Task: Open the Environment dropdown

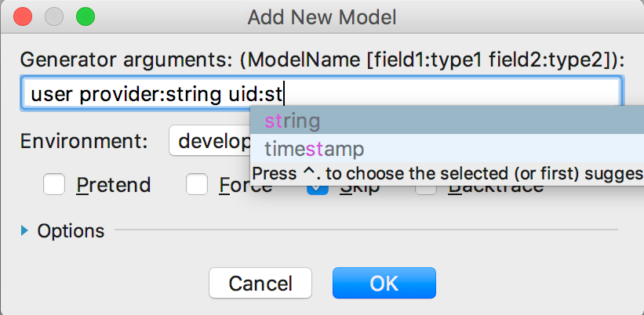Action: point(209,141)
